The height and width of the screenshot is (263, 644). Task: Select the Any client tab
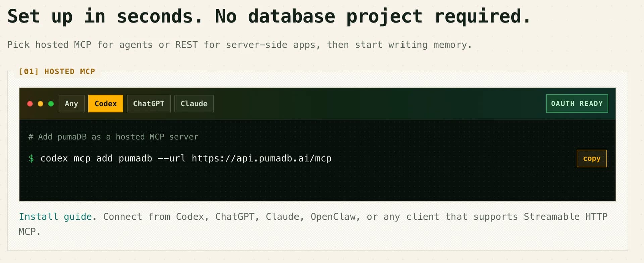(71, 104)
